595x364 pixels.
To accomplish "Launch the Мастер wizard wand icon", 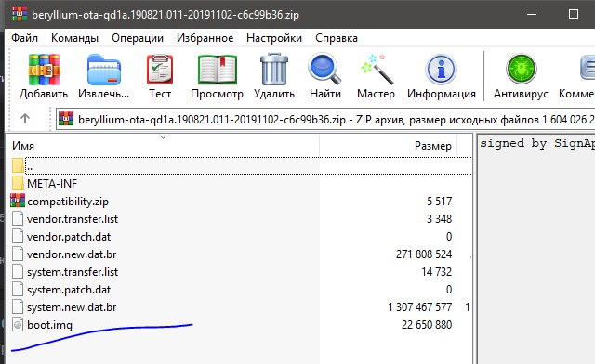I will [377, 69].
